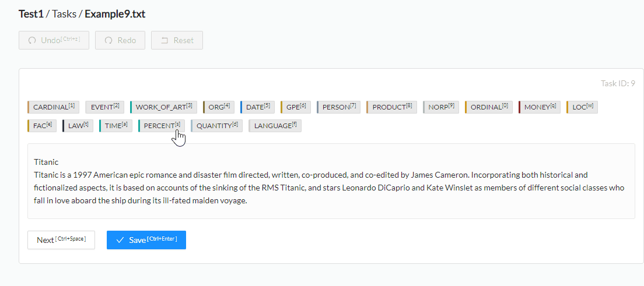Open the Test1 project breadcrumb link
Screen dimensions: 644x286
tap(32, 14)
